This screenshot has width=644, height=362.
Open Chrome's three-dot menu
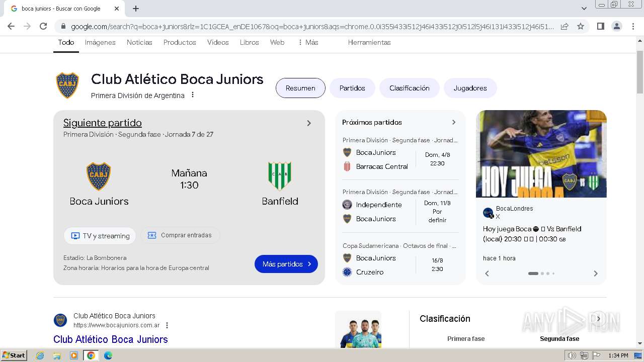pos(632,26)
